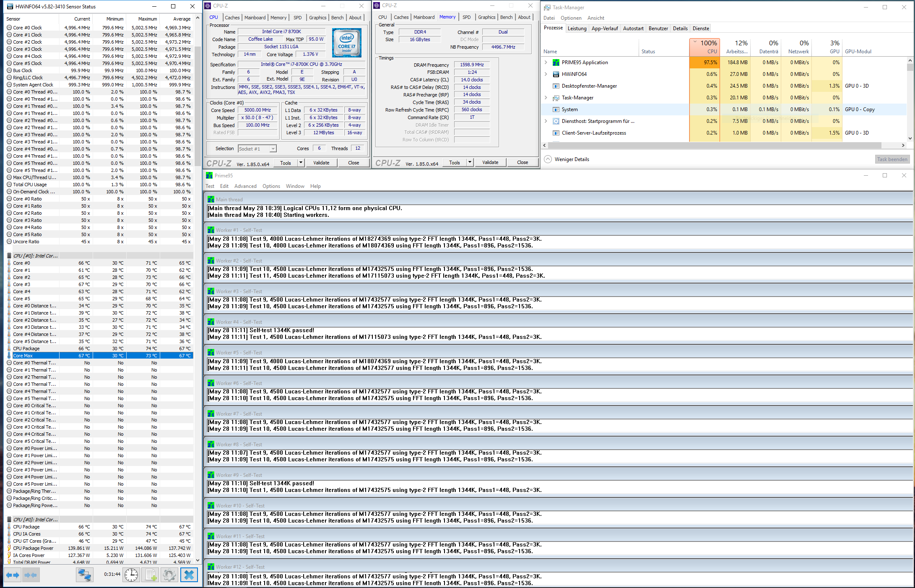Open Socket #1 selection dropdown
The image size is (915, 588).
(273, 148)
